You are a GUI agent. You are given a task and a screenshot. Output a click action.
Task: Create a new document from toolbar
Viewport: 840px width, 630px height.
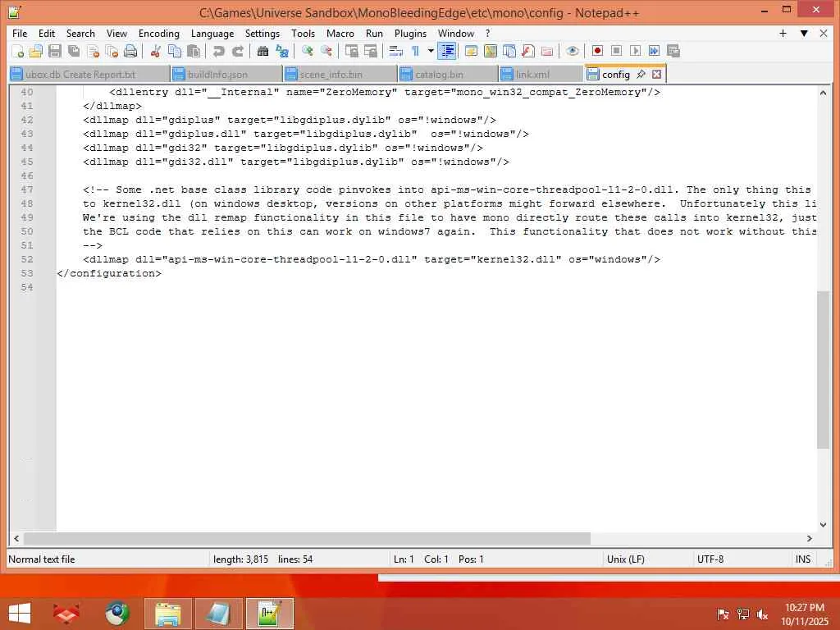[x=17, y=51]
